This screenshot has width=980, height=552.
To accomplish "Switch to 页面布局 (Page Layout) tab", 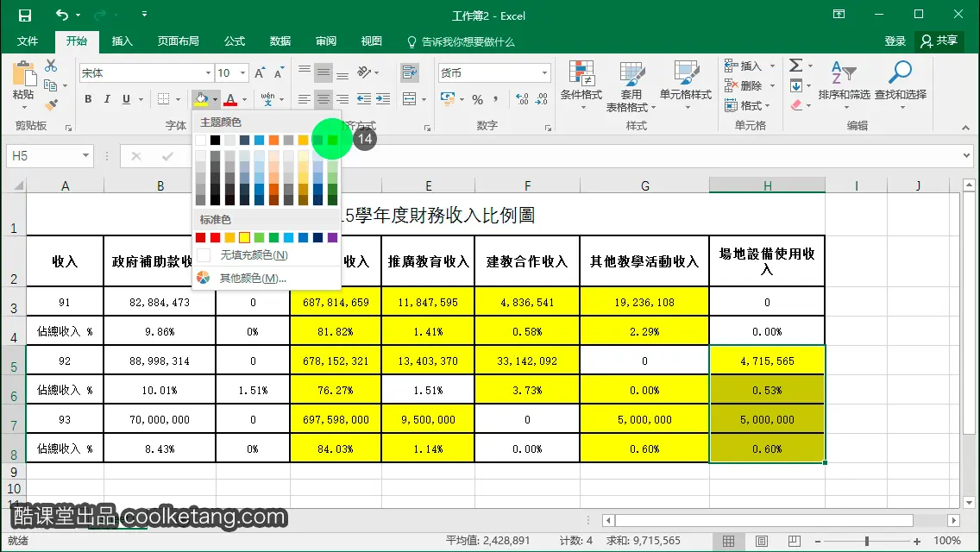I will (x=178, y=41).
